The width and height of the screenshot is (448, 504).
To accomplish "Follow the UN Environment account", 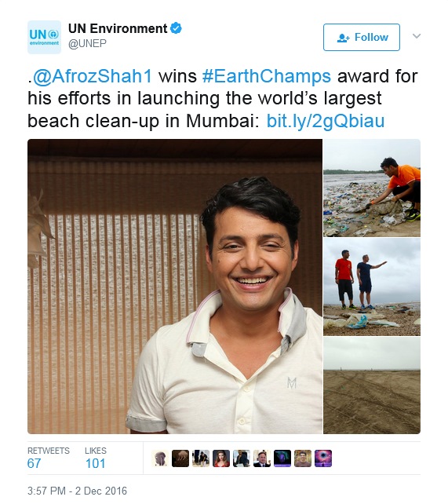I will (x=361, y=37).
